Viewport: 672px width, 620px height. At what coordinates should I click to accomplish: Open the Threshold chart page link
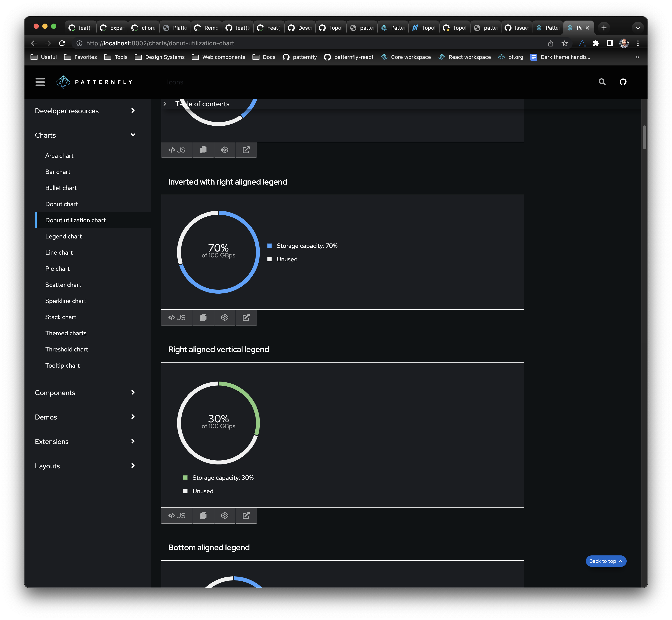pos(67,349)
